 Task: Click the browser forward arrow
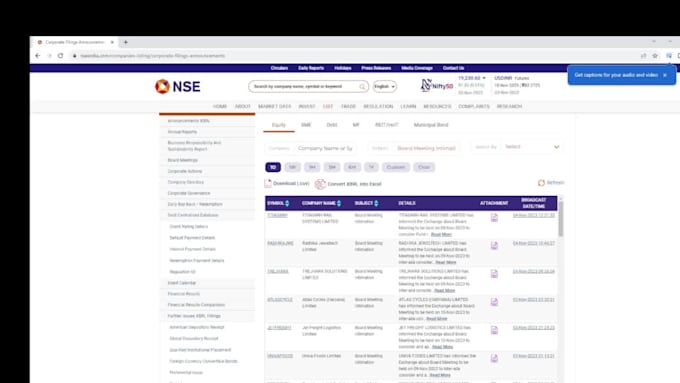(49, 56)
